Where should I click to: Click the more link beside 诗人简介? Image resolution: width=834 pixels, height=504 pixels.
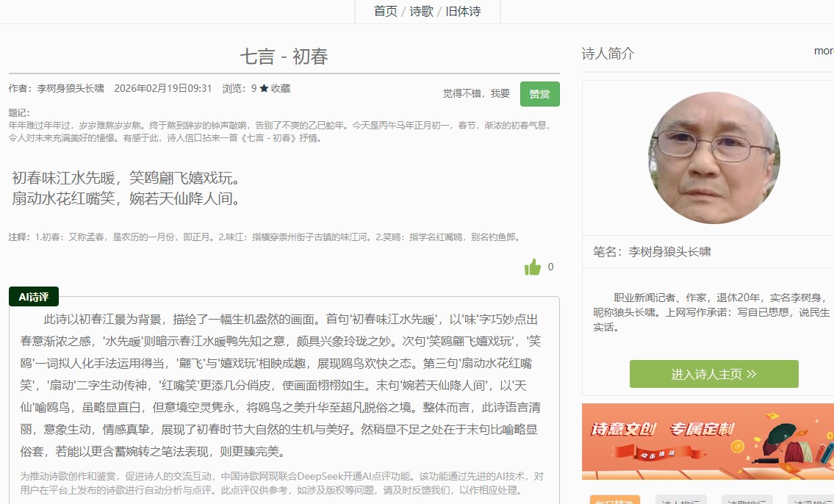point(824,51)
